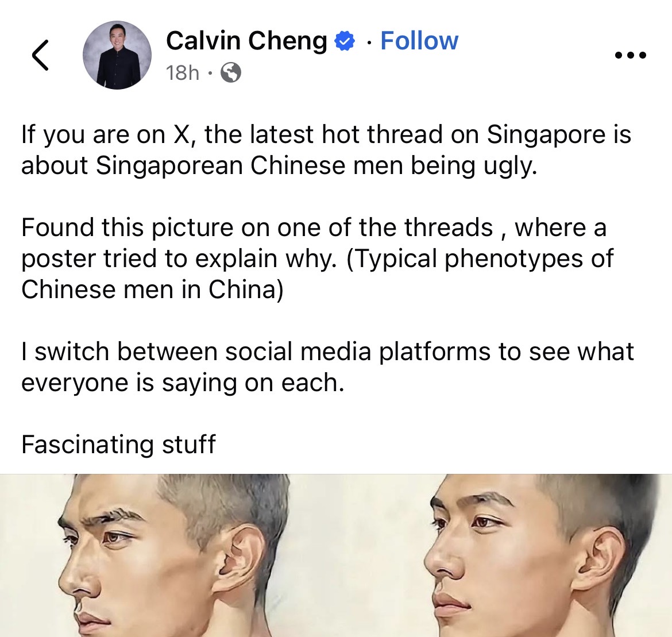
Task: Tap the 'Fascinating stuff' line
Action: [x=118, y=444]
